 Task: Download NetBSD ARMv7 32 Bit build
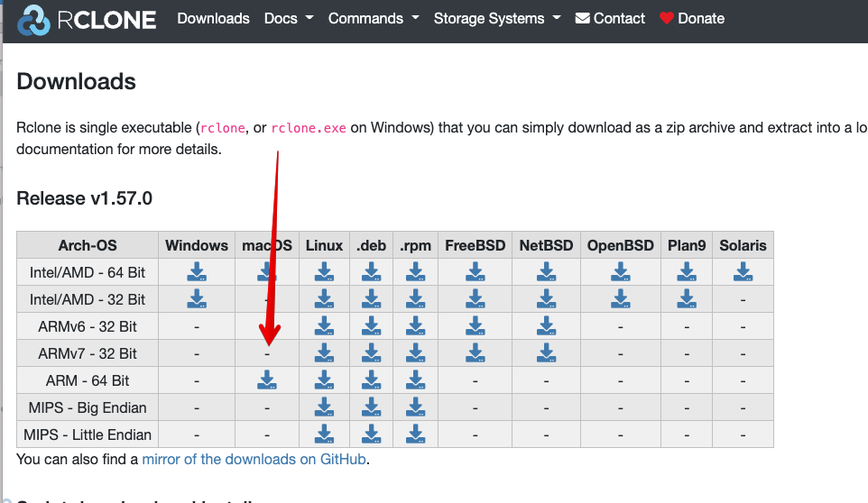(547, 353)
